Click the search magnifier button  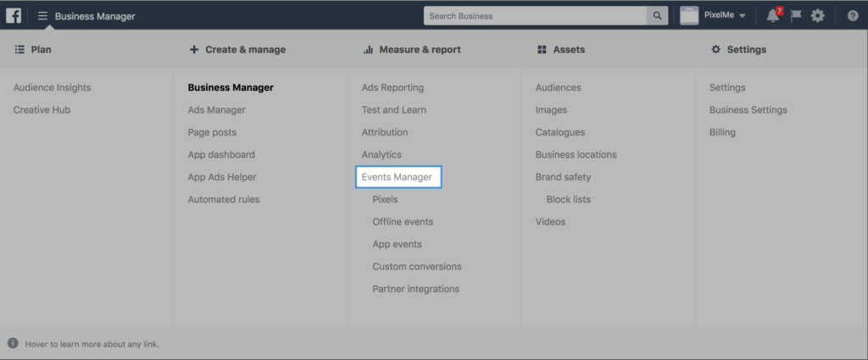coord(658,16)
